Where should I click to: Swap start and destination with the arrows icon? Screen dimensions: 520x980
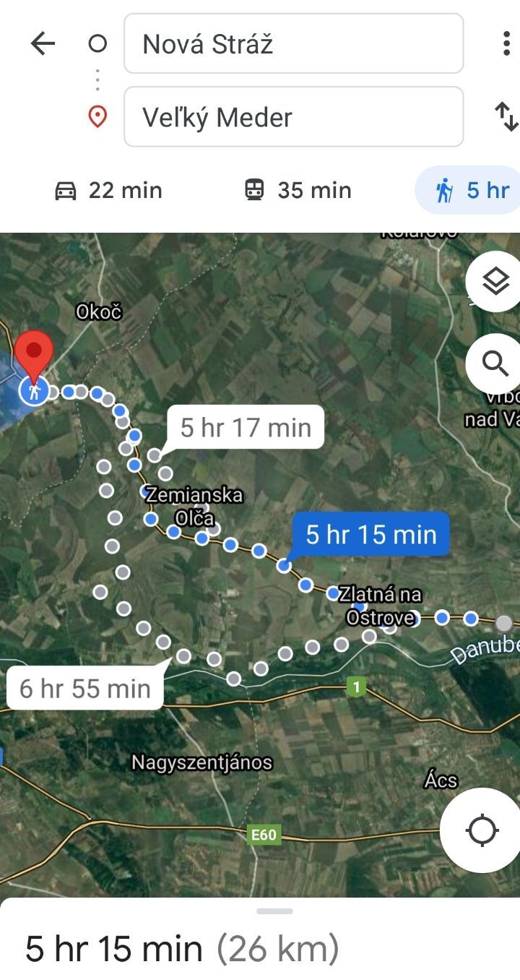(506, 116)
